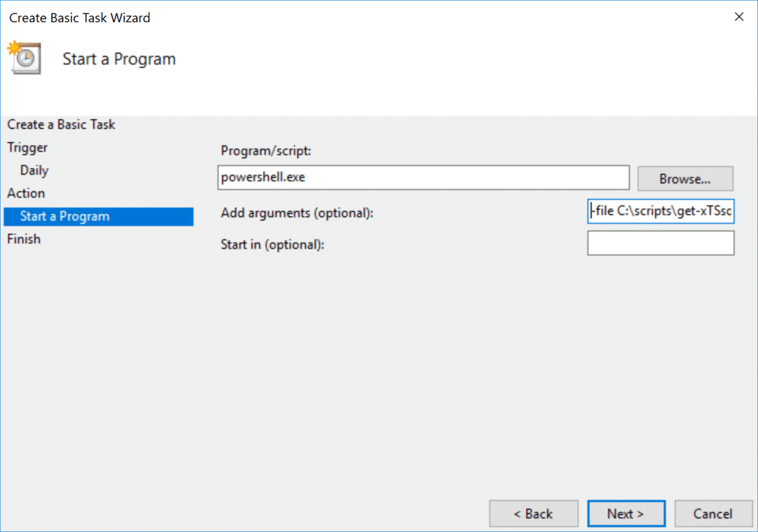This screenshot has width=758, height=532.
Task: Click the "Start a Program" page heading
Action: pos(118,58)
